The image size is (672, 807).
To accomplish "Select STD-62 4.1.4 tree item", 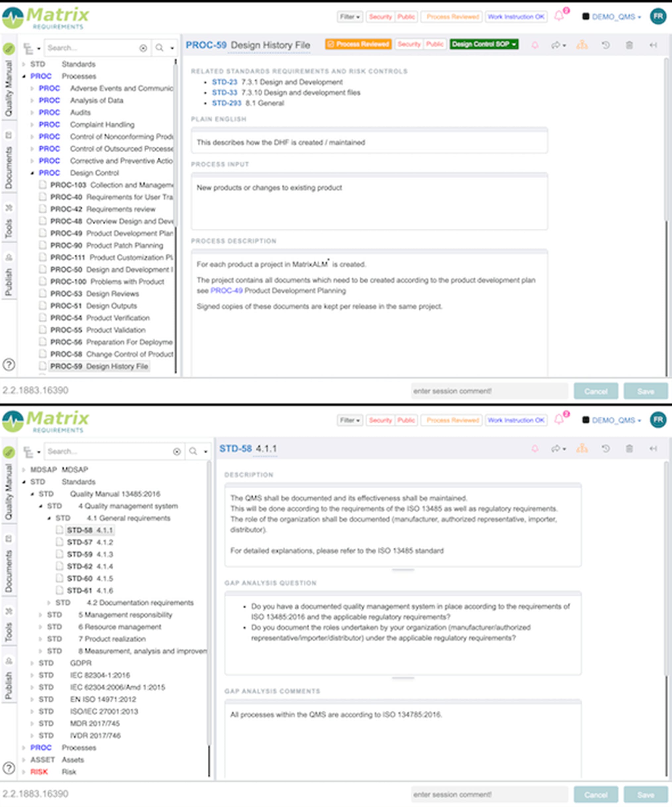I will tap(89, 566).
